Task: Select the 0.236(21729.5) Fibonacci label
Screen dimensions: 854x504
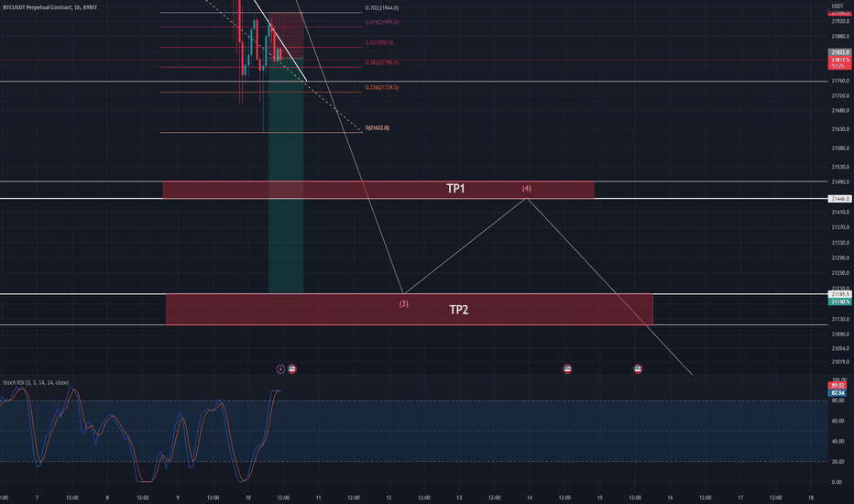Action: point(382,87)
